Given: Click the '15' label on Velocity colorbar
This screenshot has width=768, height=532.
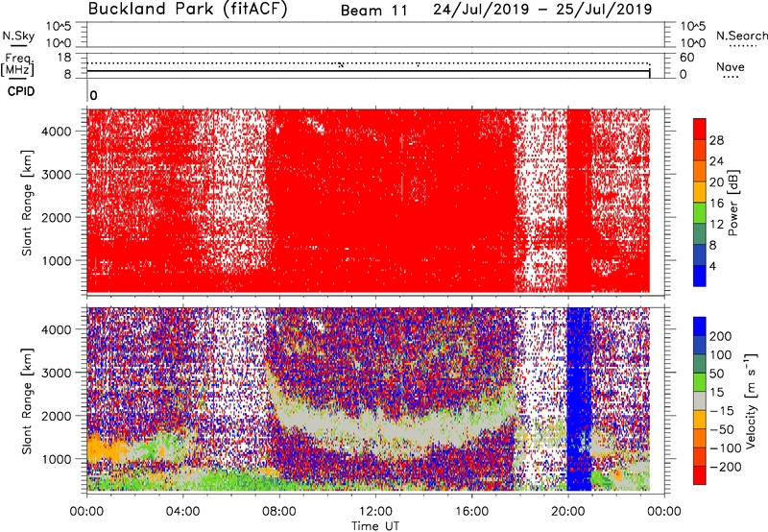Looking at the screenshot, I should (716, 393).
